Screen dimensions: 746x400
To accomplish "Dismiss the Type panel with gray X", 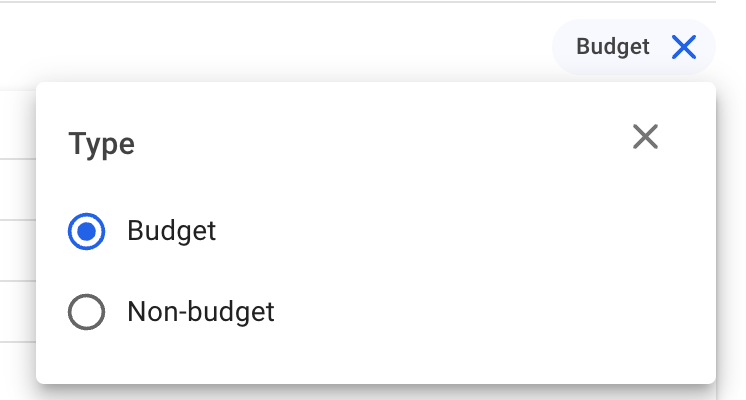I will [x=645, y=137].
